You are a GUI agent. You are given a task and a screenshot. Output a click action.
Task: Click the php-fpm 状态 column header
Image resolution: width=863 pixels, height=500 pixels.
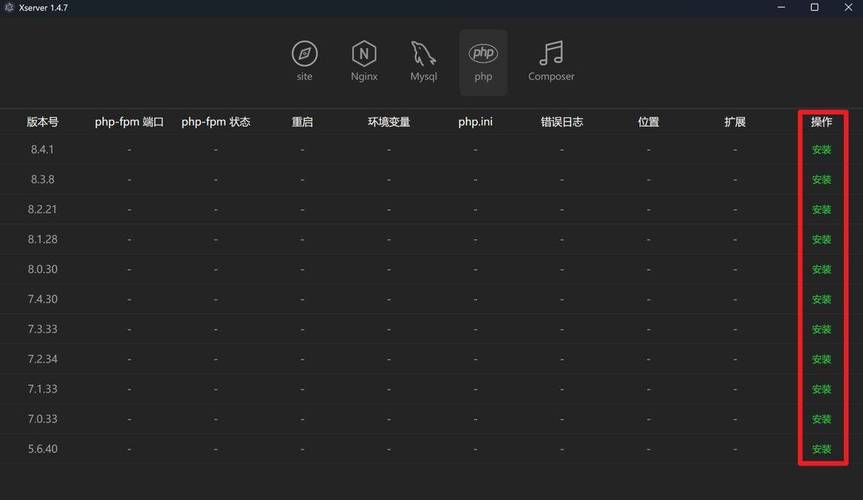click(x=216, y=122)
